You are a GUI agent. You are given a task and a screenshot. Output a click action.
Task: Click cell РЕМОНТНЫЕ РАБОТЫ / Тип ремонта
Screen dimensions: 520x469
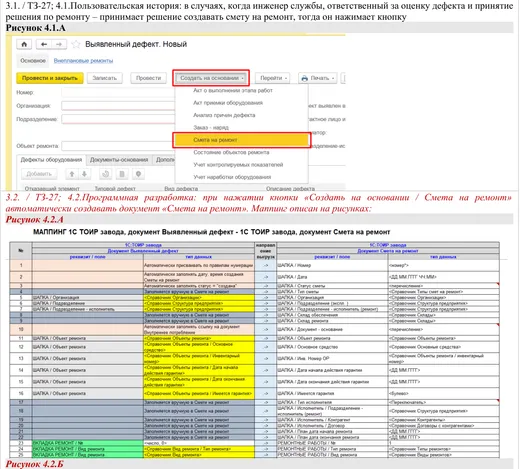tap(332, 449)
